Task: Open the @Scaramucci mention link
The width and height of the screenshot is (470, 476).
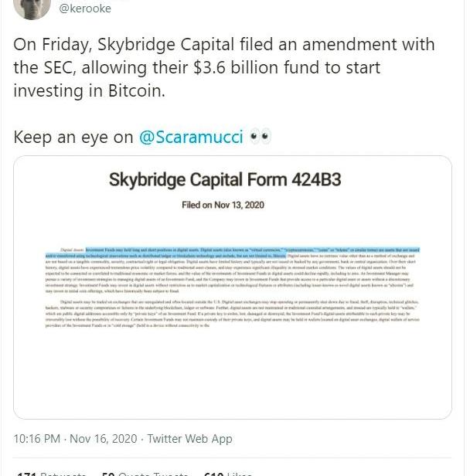Action: coord(190,138)
